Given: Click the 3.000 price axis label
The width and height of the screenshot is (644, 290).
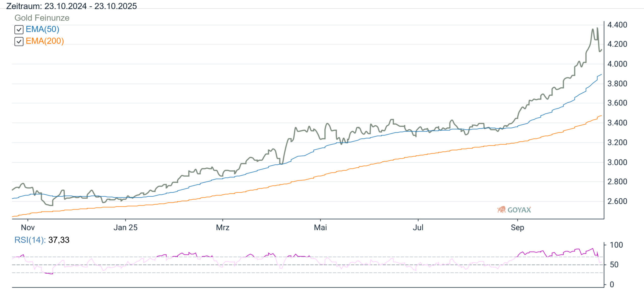Looking at the screenshot, I should [617, 162].
